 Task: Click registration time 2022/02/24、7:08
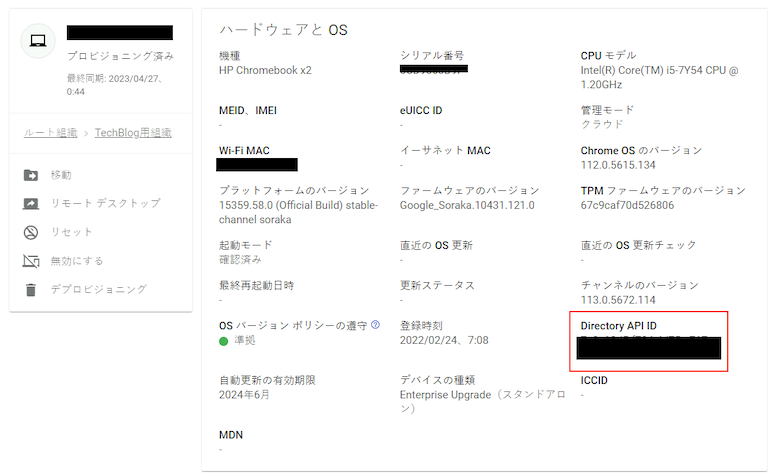(444, 340)
